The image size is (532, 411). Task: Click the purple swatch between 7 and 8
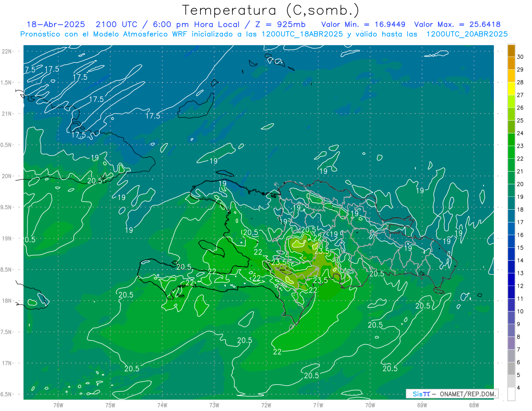coord(511,343)
